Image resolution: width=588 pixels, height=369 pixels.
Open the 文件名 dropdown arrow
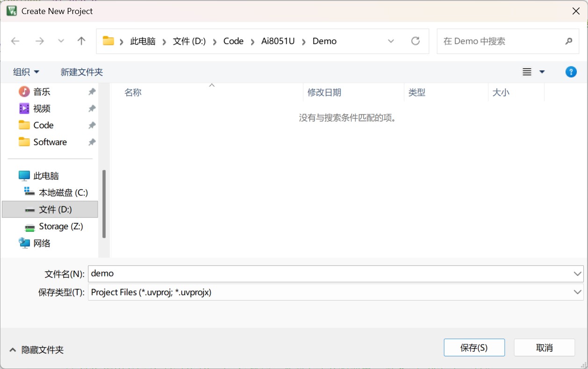(577, 274)
